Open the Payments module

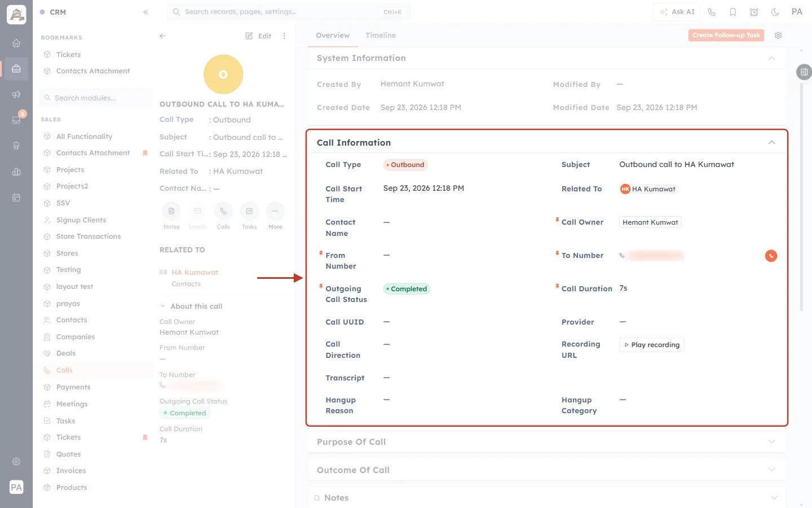(73, 387)
